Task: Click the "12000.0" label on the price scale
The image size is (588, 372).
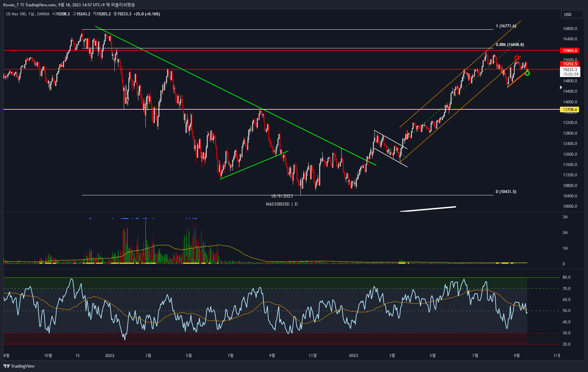Action: click(x=570, y=154)
